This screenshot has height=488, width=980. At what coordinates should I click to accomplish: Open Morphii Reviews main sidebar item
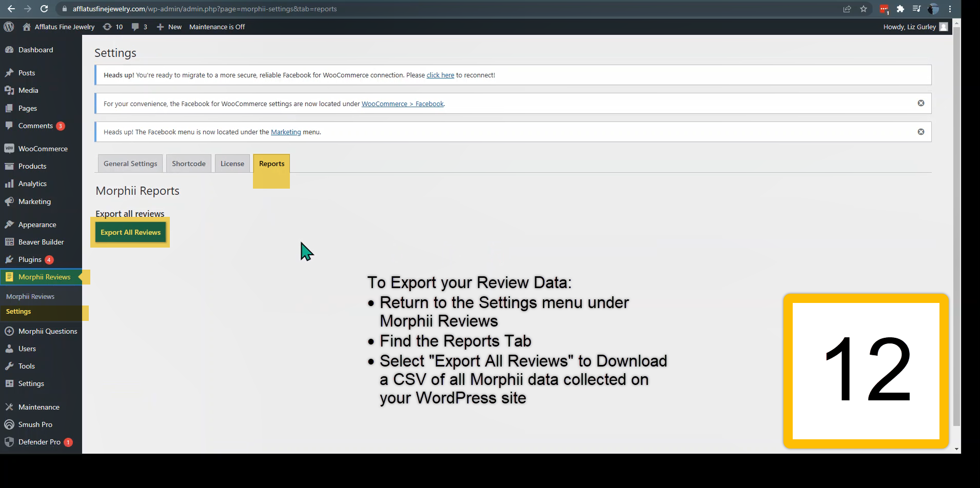(x=41, y=277)
